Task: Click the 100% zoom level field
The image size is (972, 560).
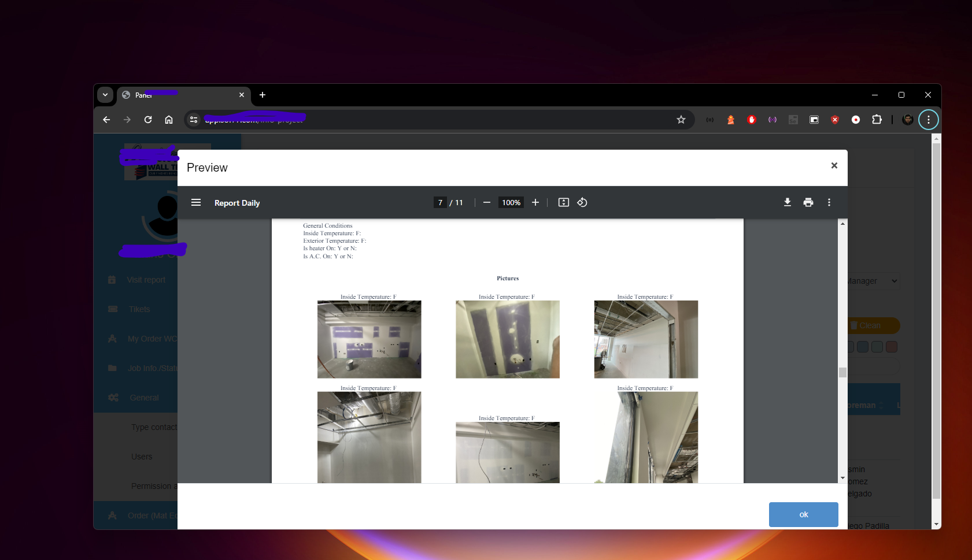Action: [x=511, y=202]
